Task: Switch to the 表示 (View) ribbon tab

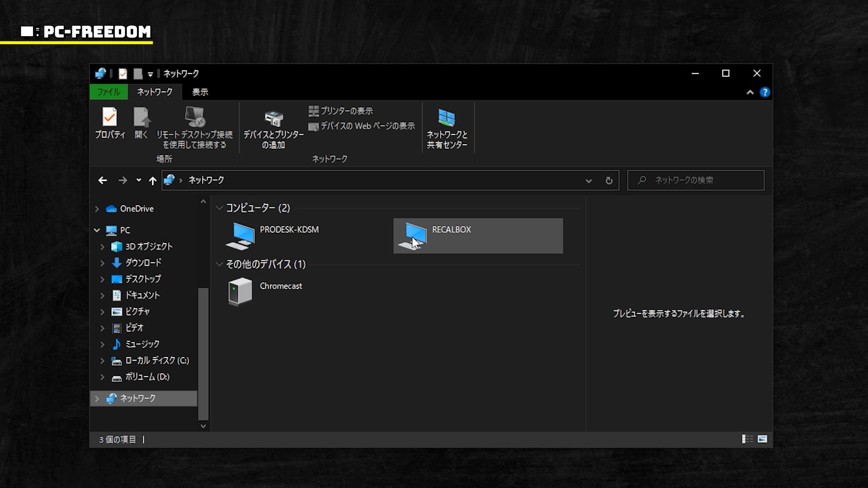Action: coord(200,92)
